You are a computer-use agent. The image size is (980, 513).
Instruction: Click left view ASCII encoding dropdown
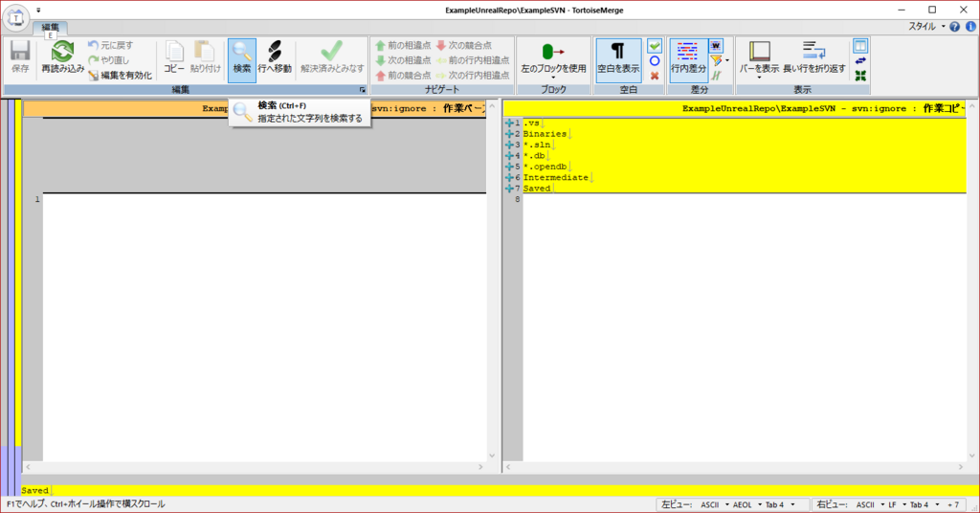pyautogui.click(x=714, y=504)
